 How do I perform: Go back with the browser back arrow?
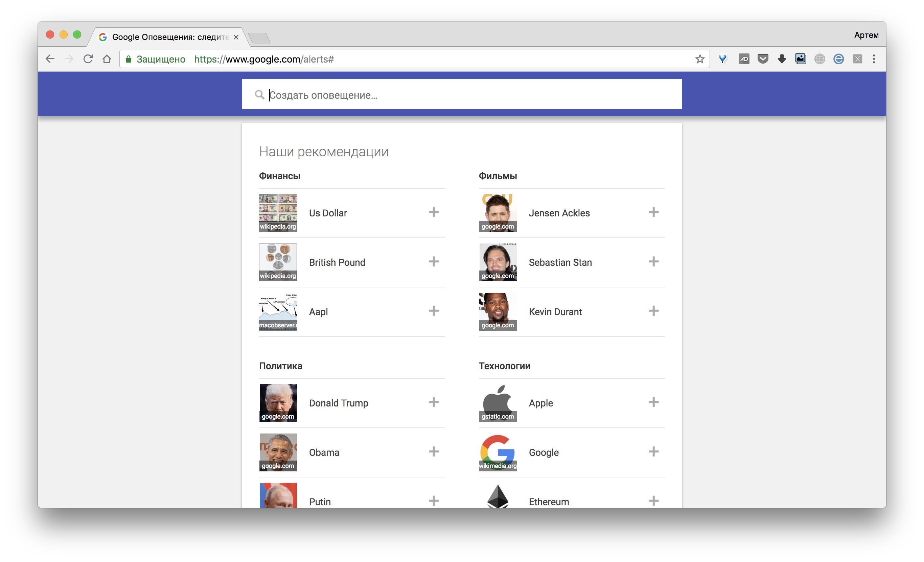(x=50, y=59)
